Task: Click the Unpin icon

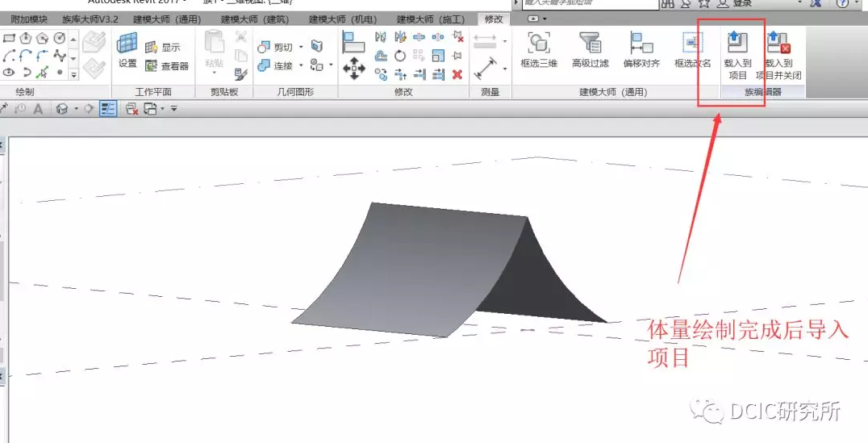Action: click(x=457, y=37)
